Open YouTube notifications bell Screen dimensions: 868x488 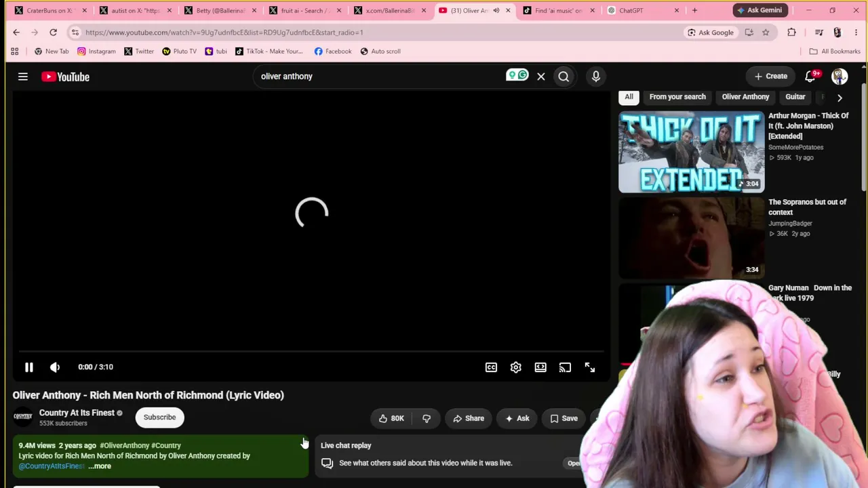(x=810, y=77)
